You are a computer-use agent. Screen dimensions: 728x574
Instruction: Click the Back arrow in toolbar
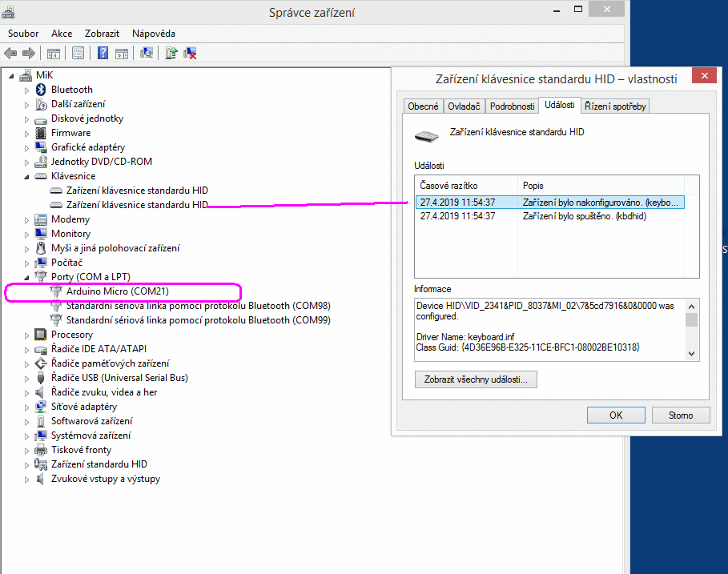(10, 54)
